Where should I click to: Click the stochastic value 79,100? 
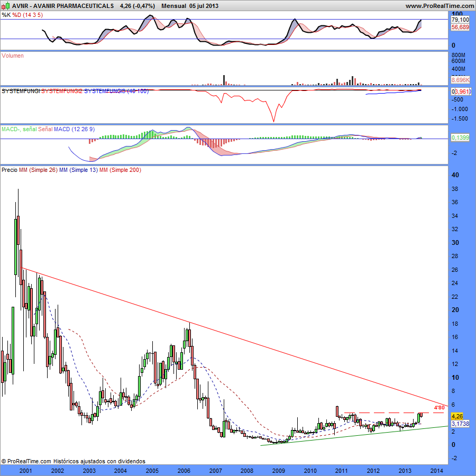460,20
